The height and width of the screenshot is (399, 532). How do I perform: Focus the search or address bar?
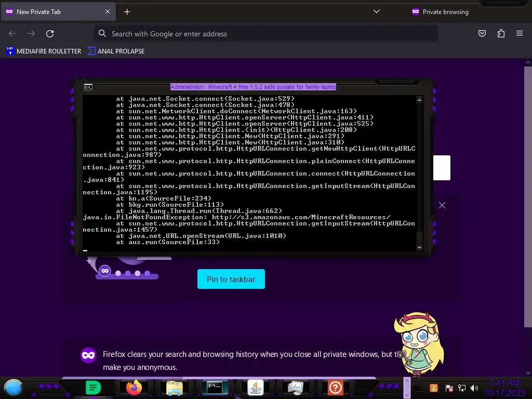click(x=265, y=34)
